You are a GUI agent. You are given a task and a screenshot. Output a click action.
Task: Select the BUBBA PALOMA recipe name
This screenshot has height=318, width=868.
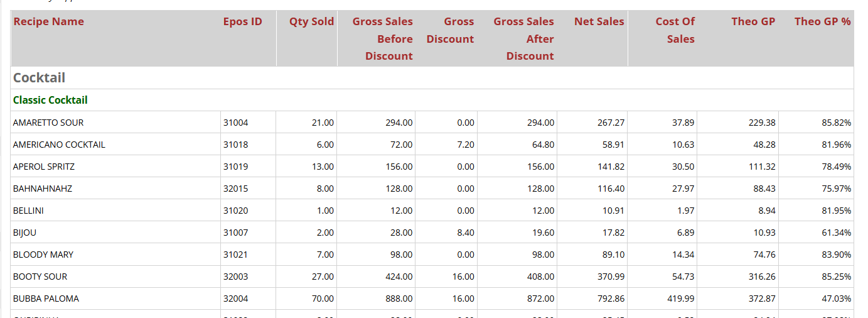[46, 299]
